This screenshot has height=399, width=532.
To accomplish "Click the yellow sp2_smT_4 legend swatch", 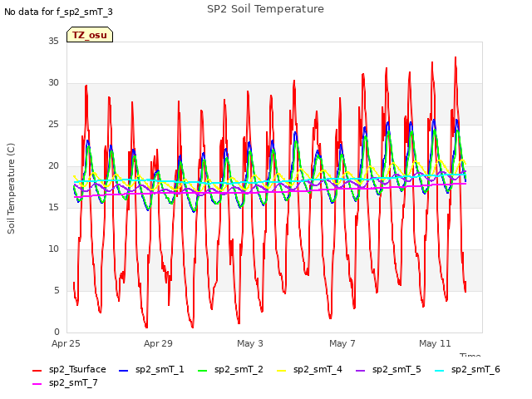I will pos(281,371).
